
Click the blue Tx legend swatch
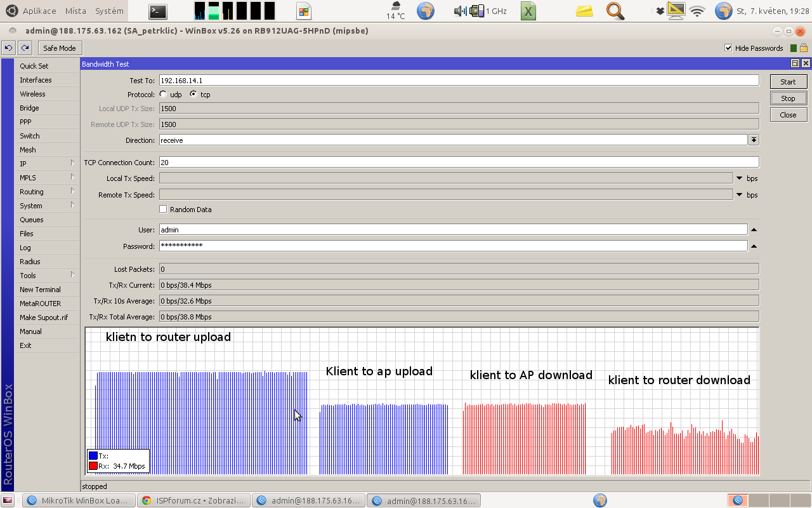click(93, 456)
